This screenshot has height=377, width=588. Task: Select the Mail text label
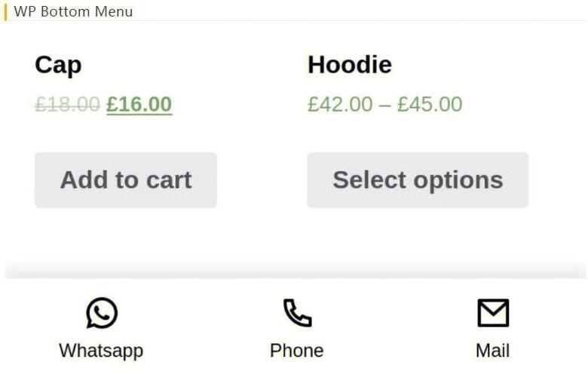(493, 351)
